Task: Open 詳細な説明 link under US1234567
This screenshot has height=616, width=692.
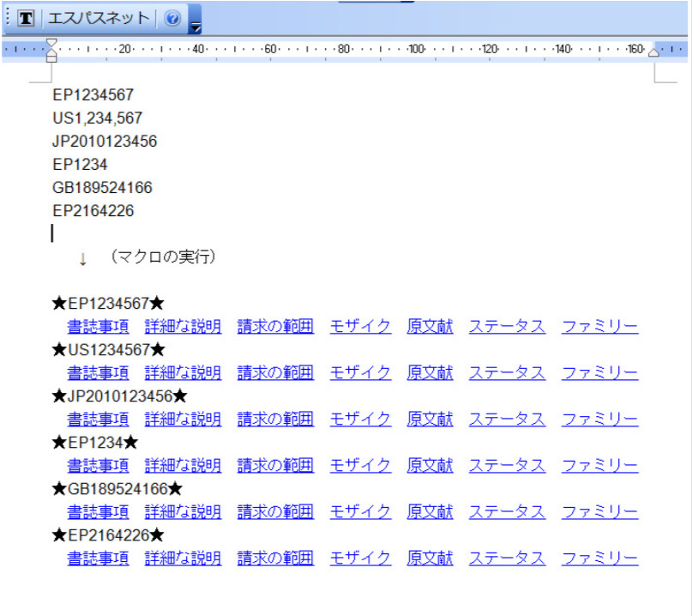Action: (x=183, y=372)
